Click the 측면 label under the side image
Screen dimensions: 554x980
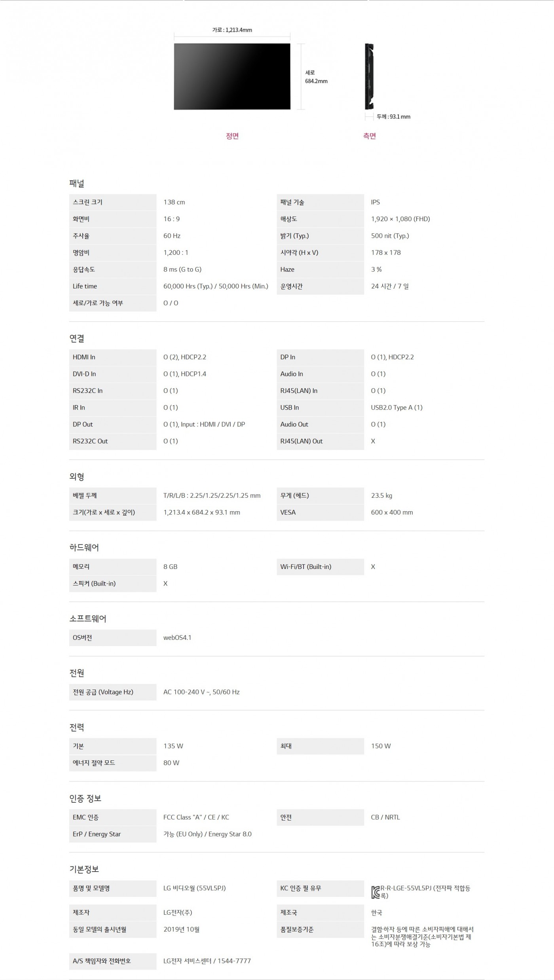369,136
